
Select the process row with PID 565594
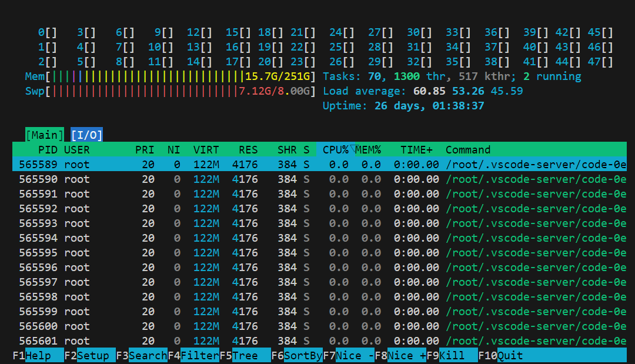[x=319, y=238]
